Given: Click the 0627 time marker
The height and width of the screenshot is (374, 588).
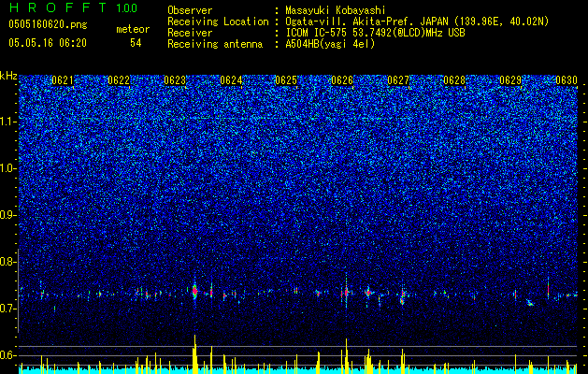Looking at the screenshot, I should coord(398,80).
